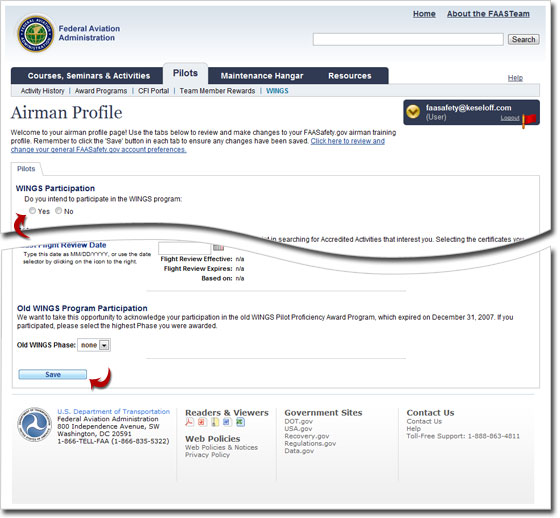The width and height of the screenshot is (560, 518).
Task: Click the Help link near tabs
Action: click(x=515, y=78)
